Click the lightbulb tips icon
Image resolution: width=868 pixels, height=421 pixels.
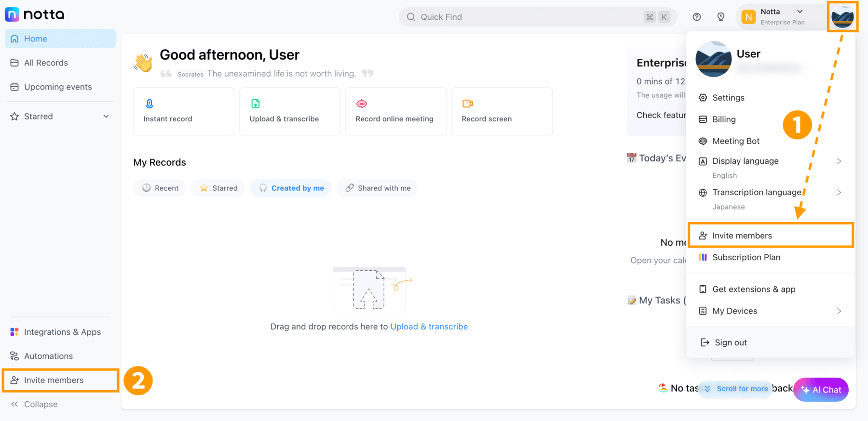click(721, 17)
